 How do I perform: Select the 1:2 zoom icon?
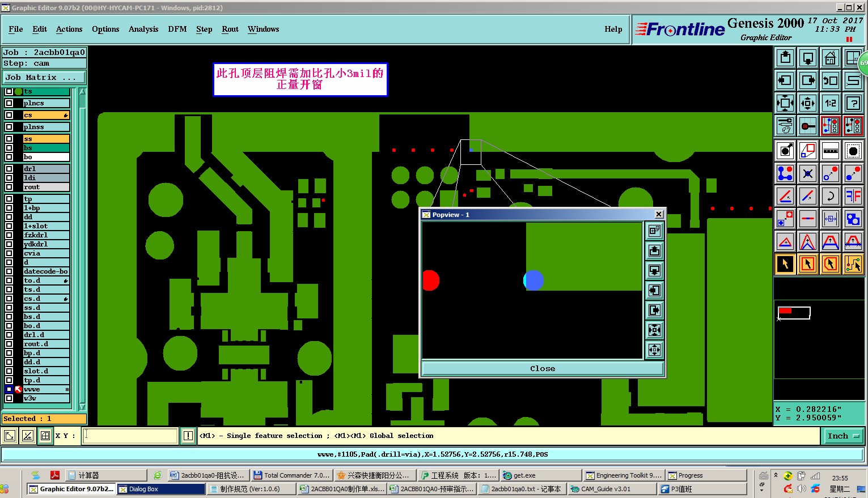click(831, 103)
